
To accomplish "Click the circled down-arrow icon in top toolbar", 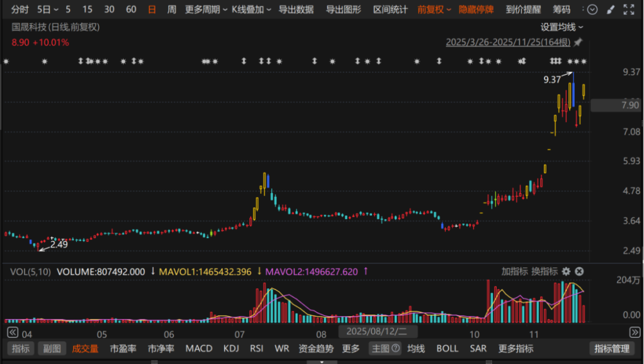I will click(592, 10).
